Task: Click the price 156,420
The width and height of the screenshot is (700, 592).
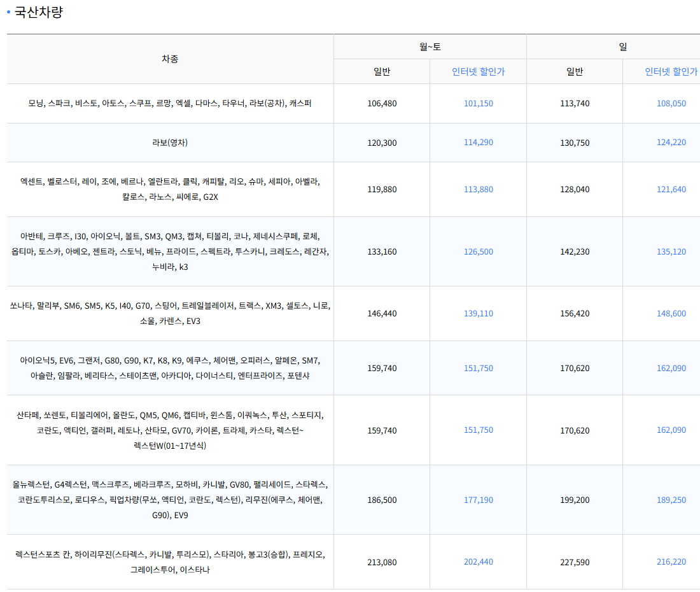Action: (575, 313)
